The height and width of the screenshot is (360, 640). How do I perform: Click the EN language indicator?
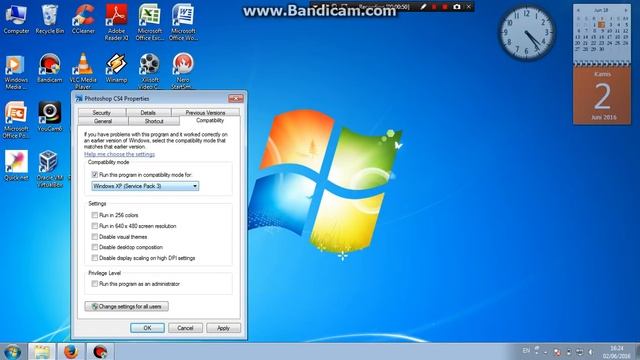coord(526,351)
